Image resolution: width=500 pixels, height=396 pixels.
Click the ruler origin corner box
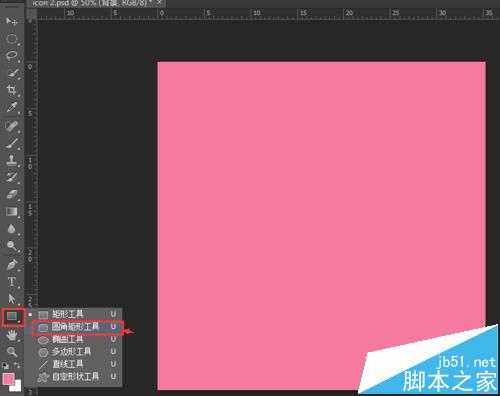pos(31,14)
